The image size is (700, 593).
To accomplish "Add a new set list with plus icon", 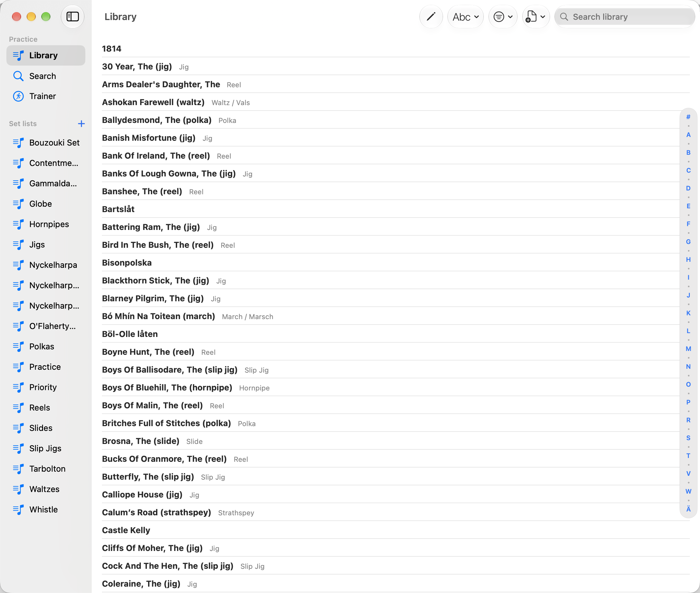I will (81, 124).
